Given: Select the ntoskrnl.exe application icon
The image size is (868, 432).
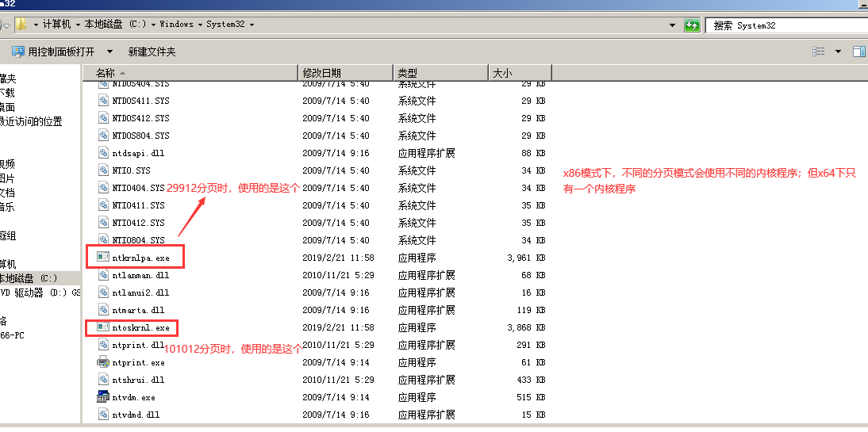Looking at the screenshot, I should [102, 327].
